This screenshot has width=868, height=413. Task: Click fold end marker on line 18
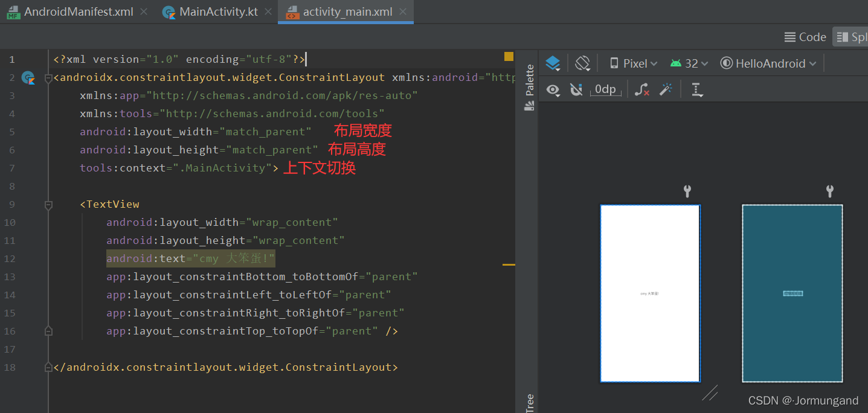coord(48,367)
